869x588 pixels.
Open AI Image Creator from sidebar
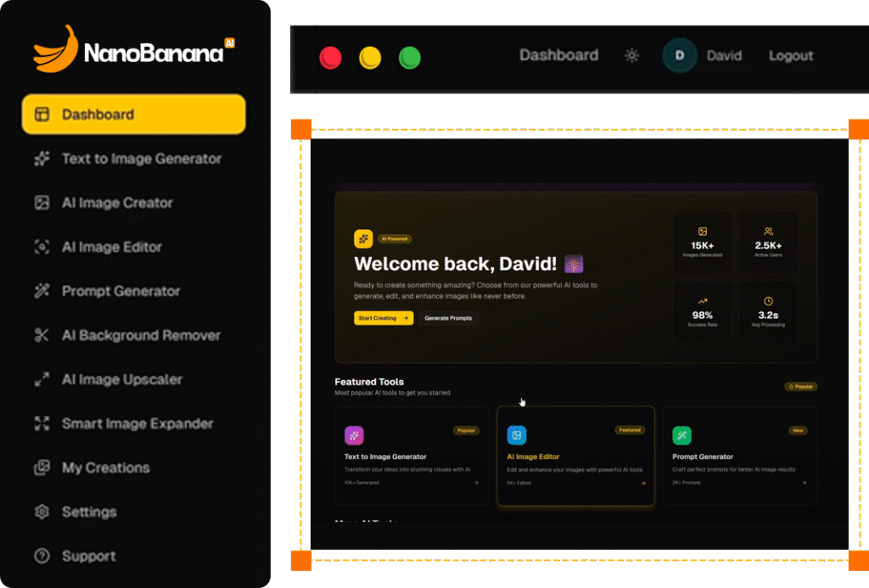pyautogui.click(x=117, y=203)
